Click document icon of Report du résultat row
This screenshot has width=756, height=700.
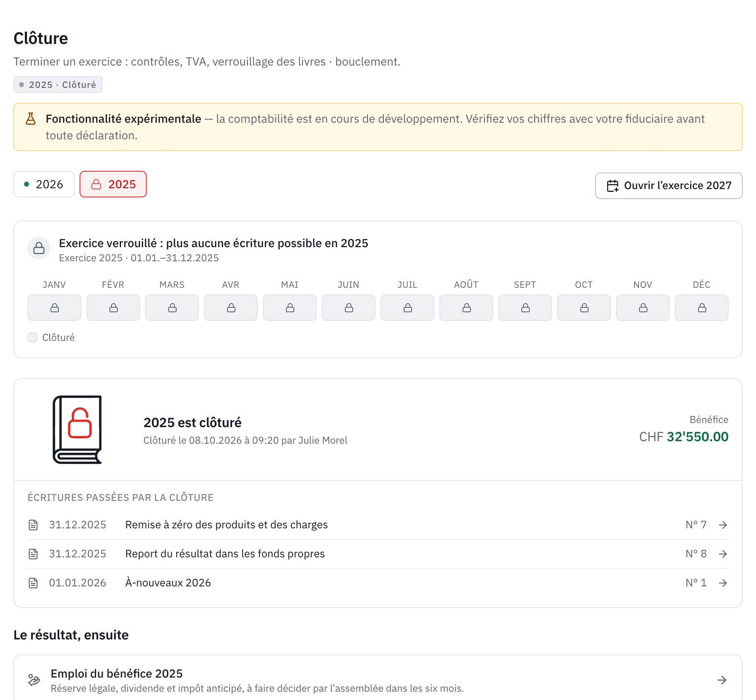[x=33, y=554]
